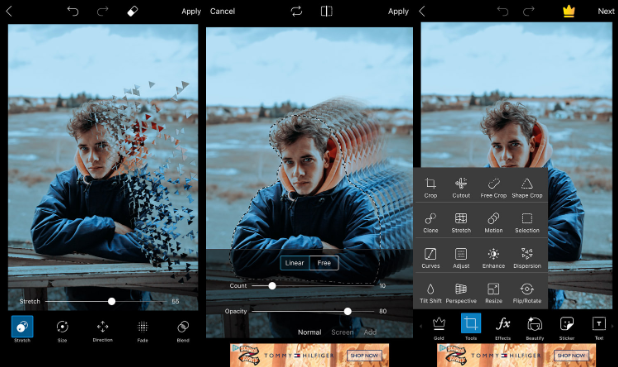Tap the invert/swap arrows icon in Motion screen

tap(296, 11)
